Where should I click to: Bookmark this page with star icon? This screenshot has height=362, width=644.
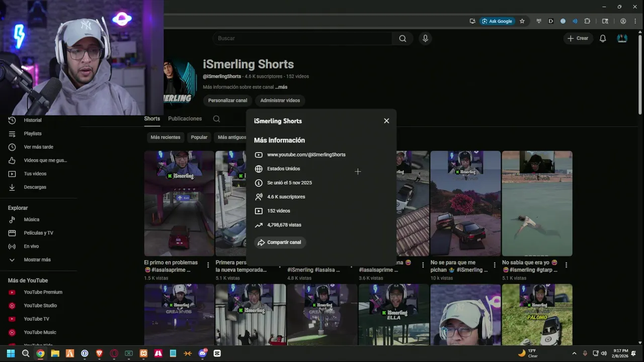point(522,21)
